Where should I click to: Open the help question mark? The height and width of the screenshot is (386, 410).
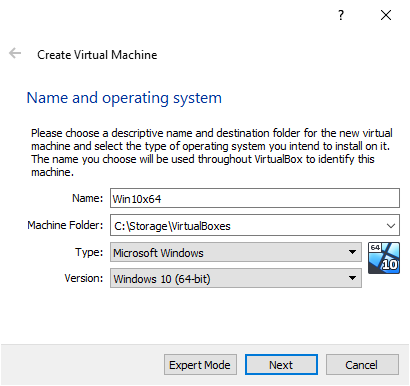[x=341, y=15]
